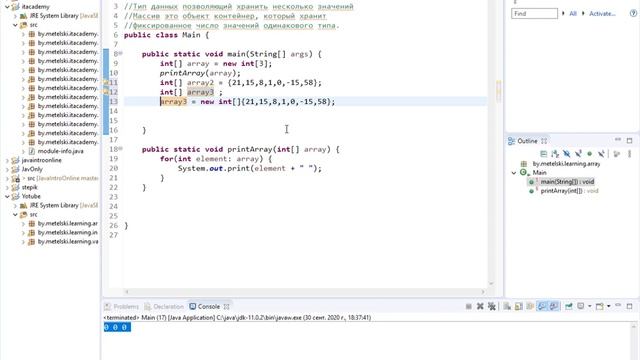The height and width of the screenshot is (360, 640).
Task: Collapse the Yotube project
Action: 7,196
